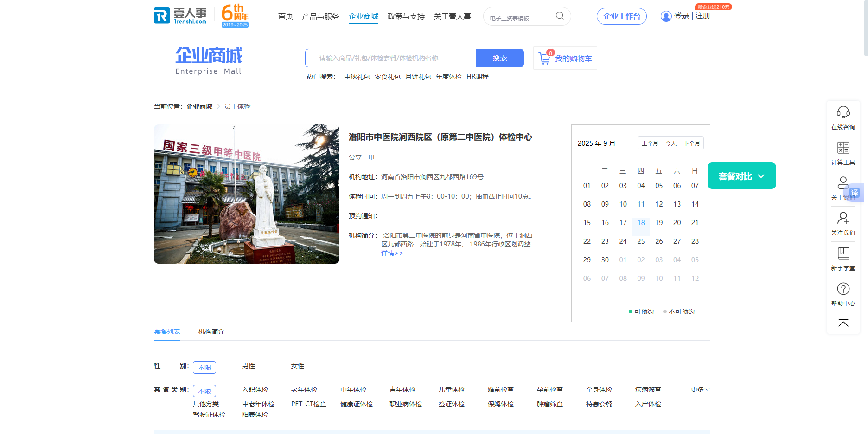The width and height of the screenshot is (868, 434).
Task: Open 计算工具 calculator icon
Action: point(843,148)
